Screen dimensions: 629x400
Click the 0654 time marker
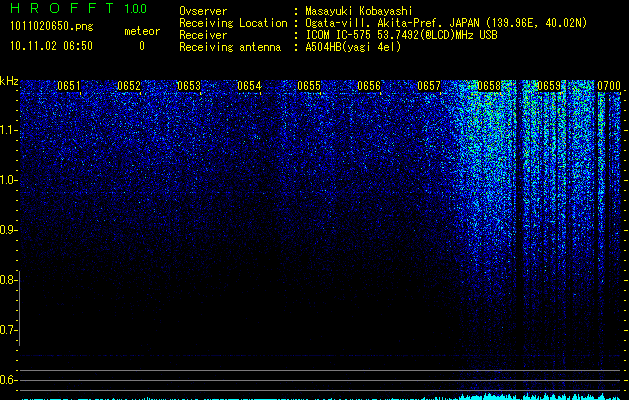[249, 86]
